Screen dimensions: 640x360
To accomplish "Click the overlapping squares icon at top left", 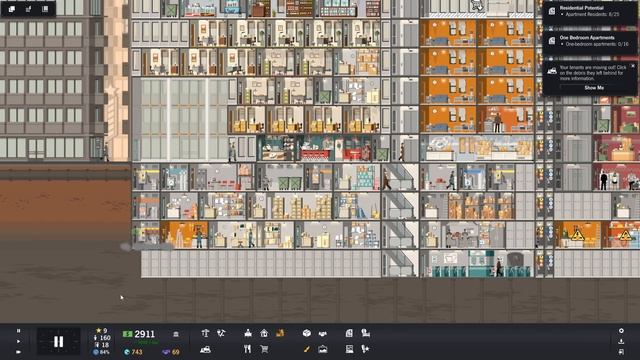I will (x=12, y=9).
